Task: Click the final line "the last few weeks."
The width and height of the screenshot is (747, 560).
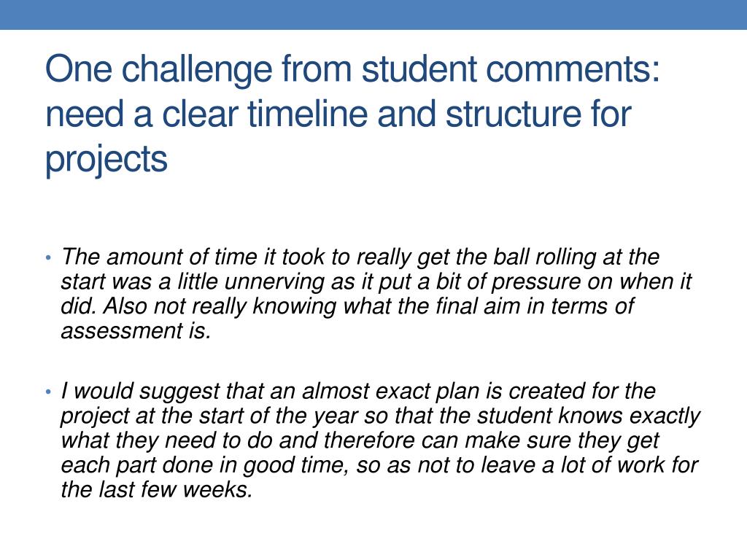Action: [x=157, y=491]
